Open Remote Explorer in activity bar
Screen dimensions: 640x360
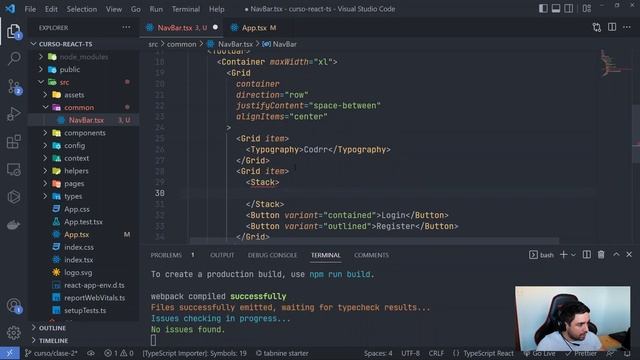[x=14, y=169]
